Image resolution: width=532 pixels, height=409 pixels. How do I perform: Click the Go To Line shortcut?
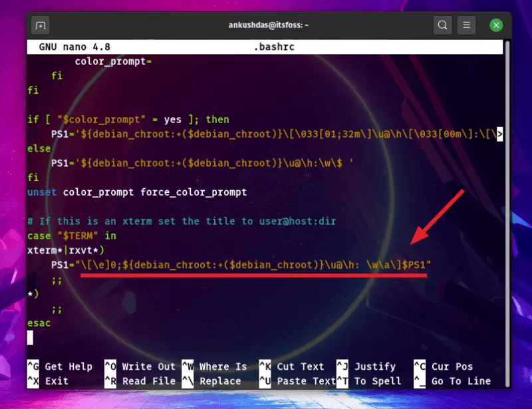pyautogui.click(x=460, y=381)
